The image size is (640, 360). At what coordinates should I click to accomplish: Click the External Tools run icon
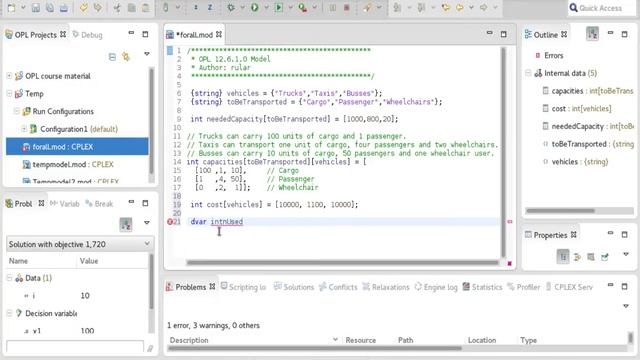pos(302,7)
